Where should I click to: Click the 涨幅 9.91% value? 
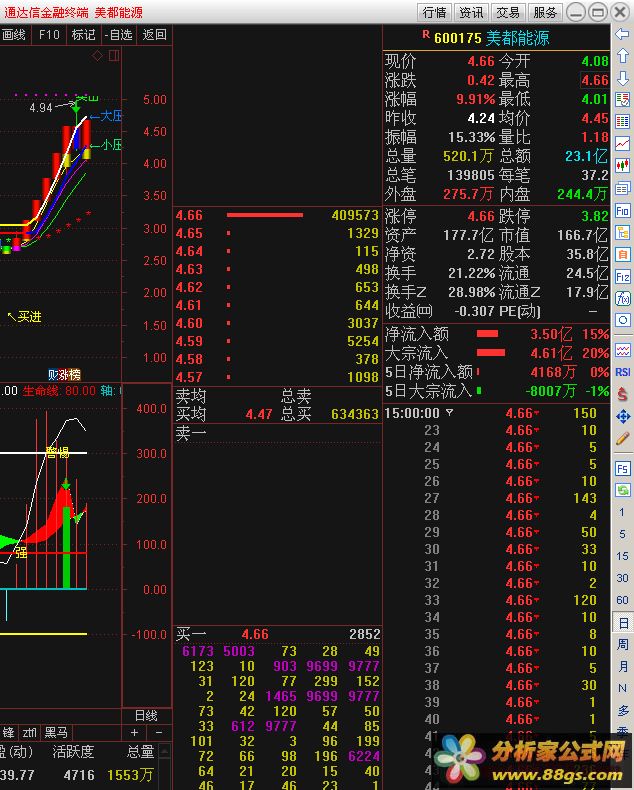(x=476, y=99)
